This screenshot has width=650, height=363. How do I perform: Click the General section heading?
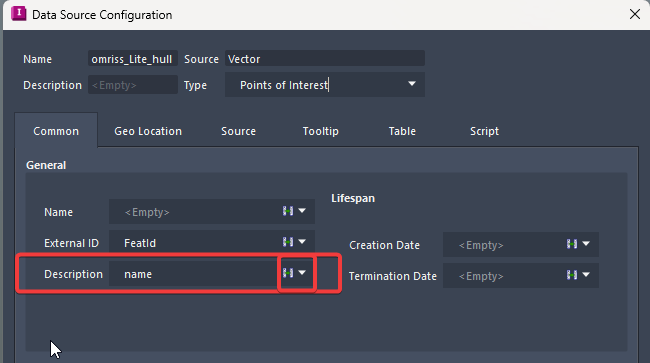(x=46, y=165)
